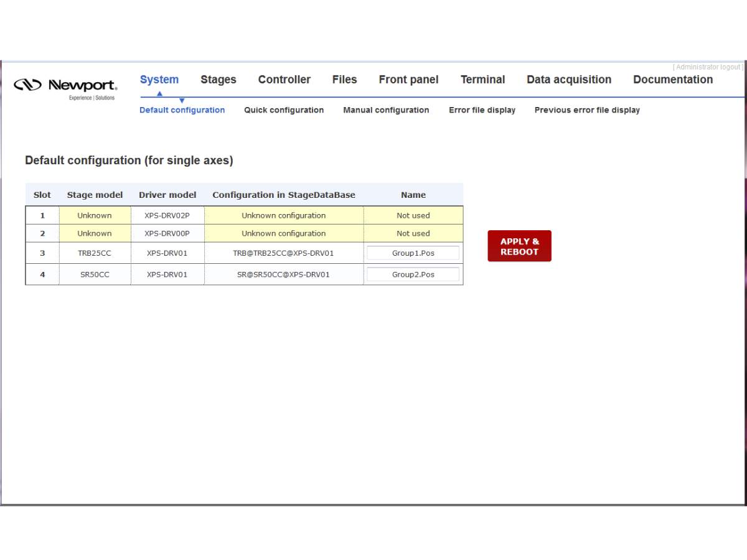The image size is (747, 560).
Task: Switch to Quick configuration
Action: (x=284, y=110)
